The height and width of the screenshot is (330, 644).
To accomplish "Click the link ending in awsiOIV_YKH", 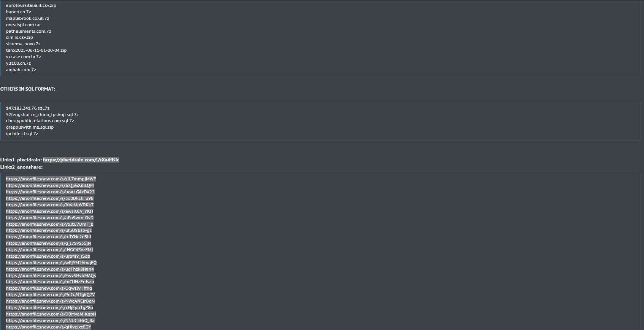I will pyautogui.click(x=49, y=211).
